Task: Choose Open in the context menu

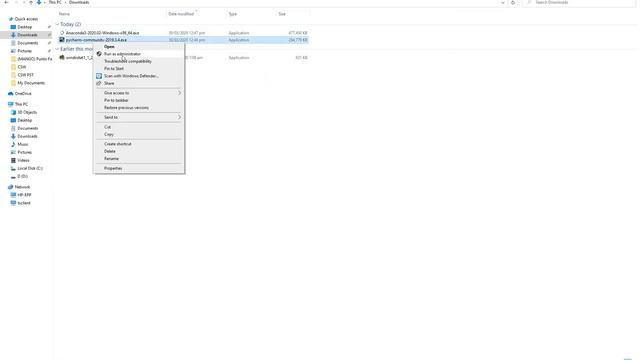Action: [x=109, y=47]
